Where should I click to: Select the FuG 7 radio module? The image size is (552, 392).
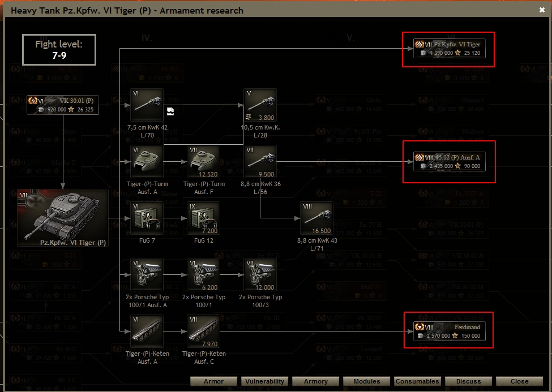pos(147,218)
